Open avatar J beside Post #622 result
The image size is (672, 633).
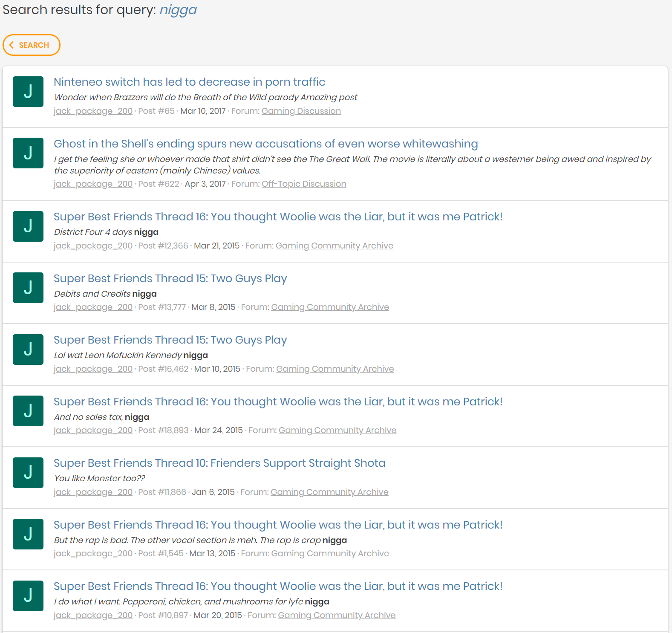click(28, 153)
